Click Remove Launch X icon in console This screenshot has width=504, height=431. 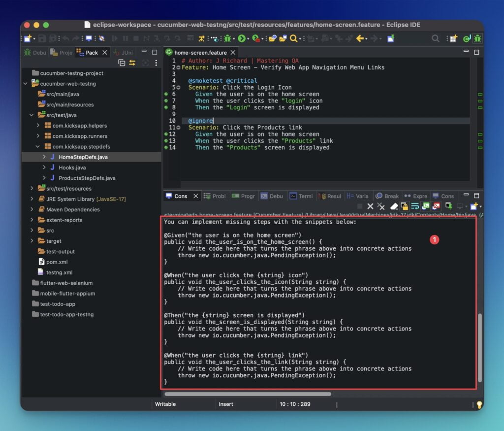tap(370, 206)
